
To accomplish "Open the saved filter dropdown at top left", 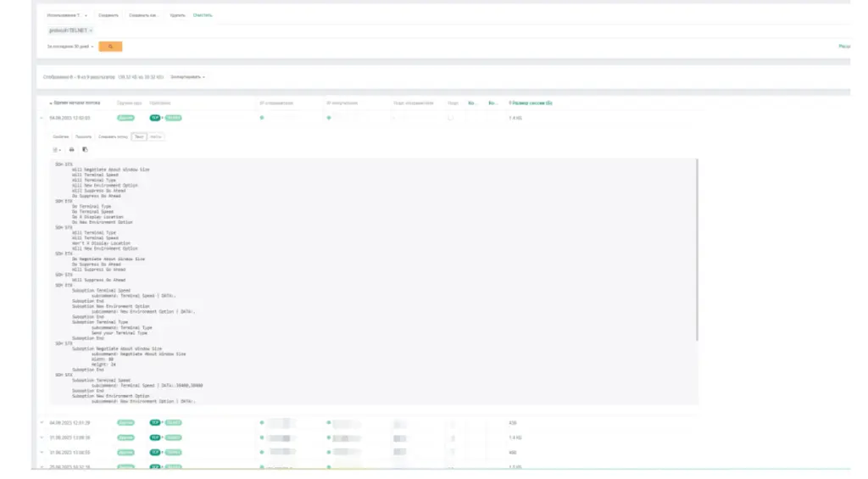I will 67,15.
